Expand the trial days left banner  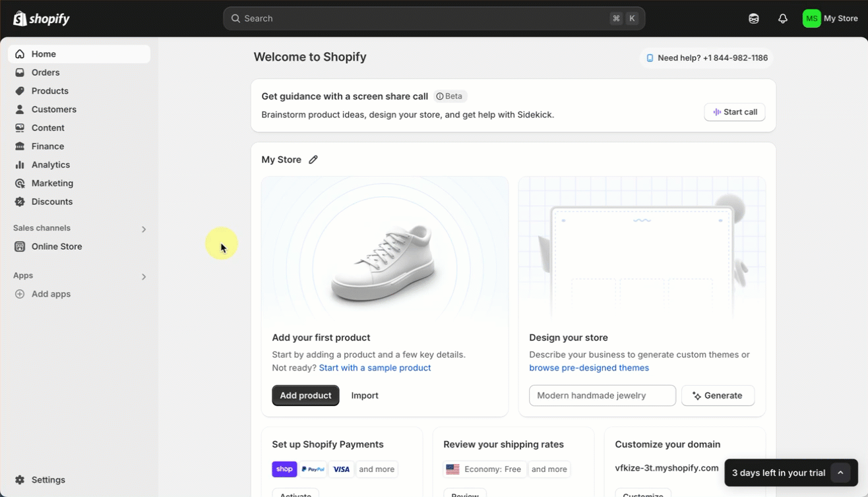pos(840,473)
